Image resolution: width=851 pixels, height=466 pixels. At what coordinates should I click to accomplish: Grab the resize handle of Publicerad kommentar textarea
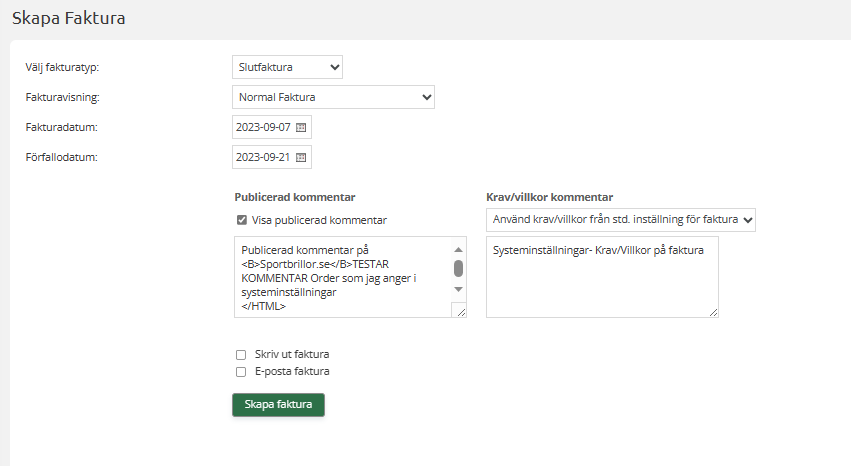(459, 311)
